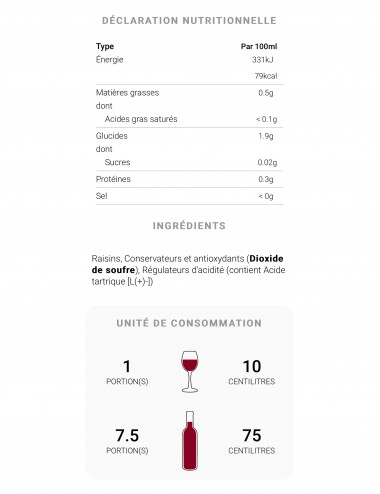The image size is (380, 494).
Task: Select the Matières grasses row label
Action: pyautogui.click(x=127, y=93)
